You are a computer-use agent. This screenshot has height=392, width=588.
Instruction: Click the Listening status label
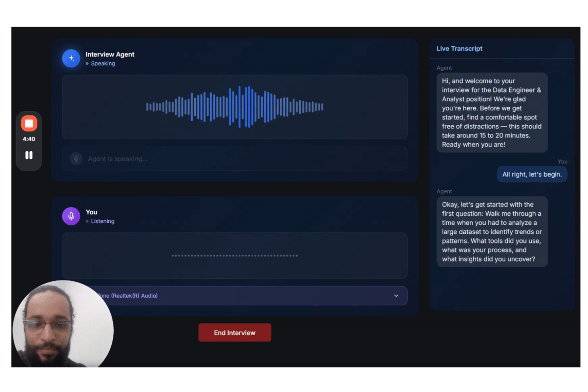click(103, 221)
